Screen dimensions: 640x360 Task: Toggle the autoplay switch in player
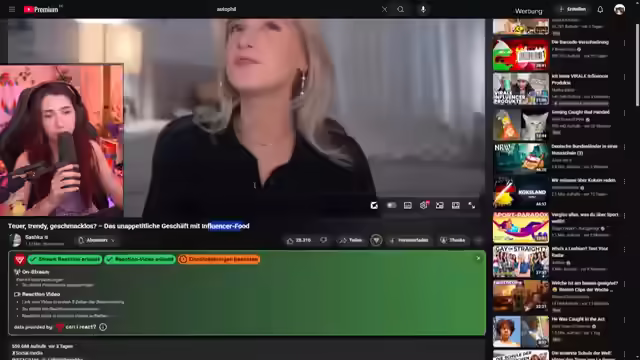[x=391, y=205]
